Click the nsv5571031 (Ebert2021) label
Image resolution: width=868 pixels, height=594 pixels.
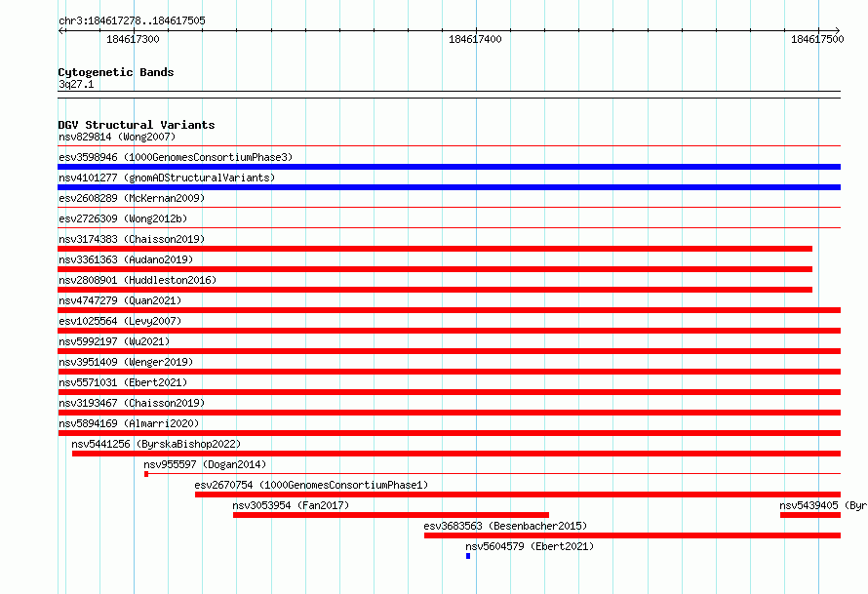[123, 382]
